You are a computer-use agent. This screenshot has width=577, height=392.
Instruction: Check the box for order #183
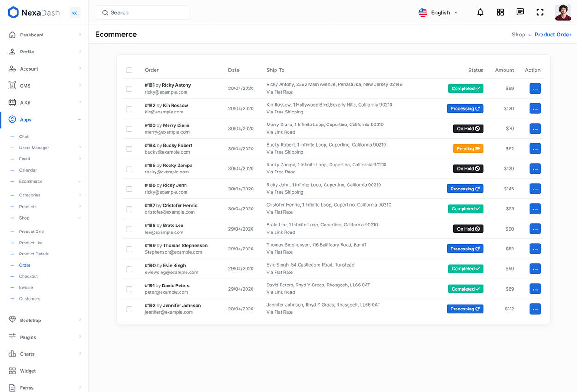click(x=129, y=129)
